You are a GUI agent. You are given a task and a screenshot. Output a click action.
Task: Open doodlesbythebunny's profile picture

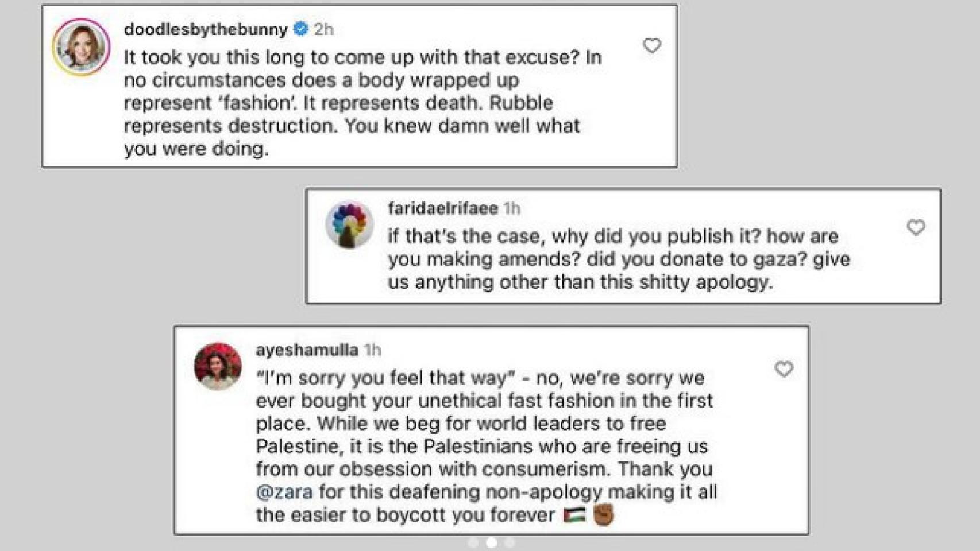[81, 47]
